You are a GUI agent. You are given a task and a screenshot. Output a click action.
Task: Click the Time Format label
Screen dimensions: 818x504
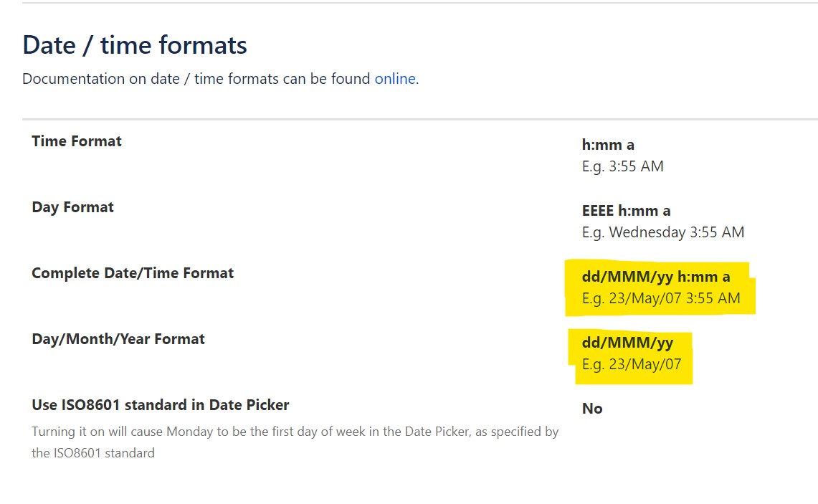[77, 141]
